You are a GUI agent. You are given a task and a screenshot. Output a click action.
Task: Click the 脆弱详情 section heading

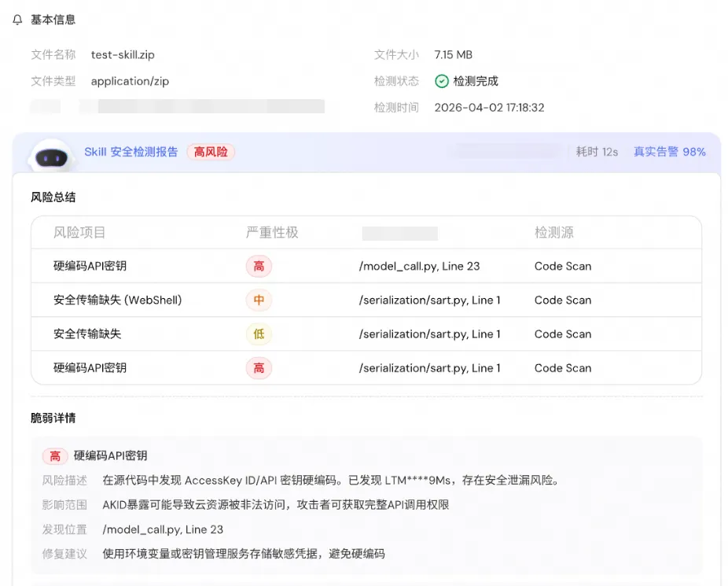coord(53,418)
